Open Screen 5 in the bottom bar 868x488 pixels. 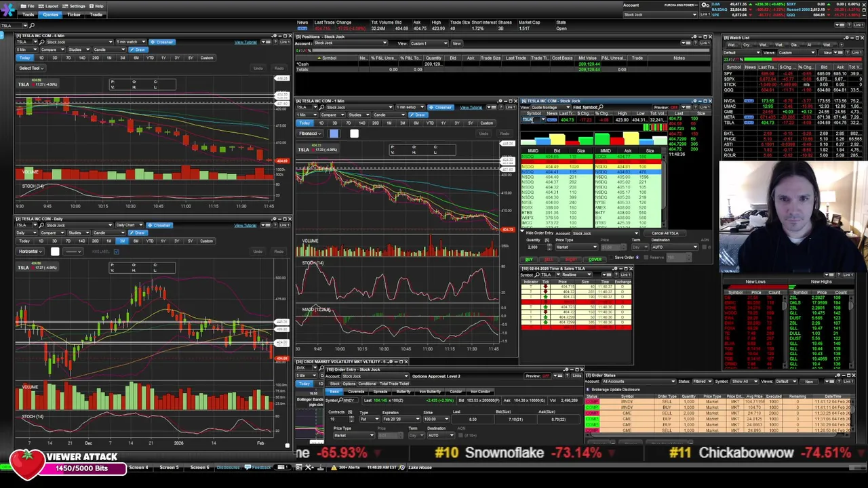click(x=169, y=467)
